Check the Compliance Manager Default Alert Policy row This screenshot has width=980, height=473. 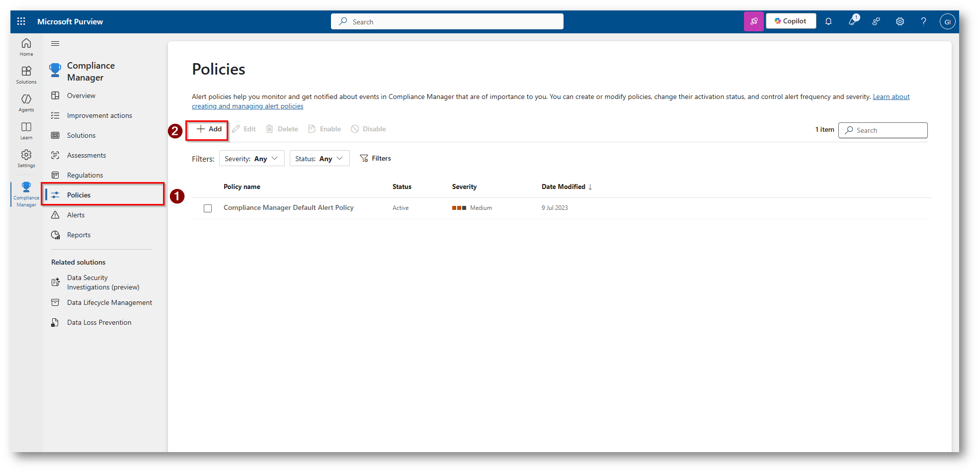point(208,208)
